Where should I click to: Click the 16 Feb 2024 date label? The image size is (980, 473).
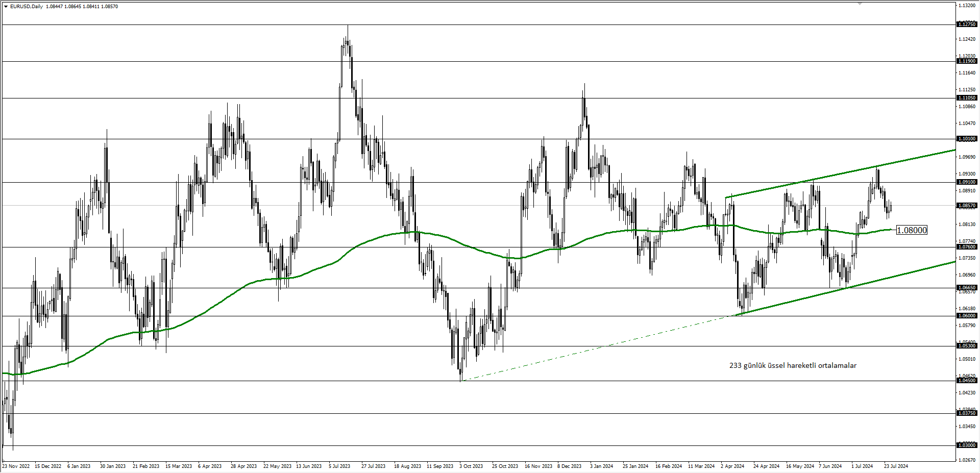669,466
